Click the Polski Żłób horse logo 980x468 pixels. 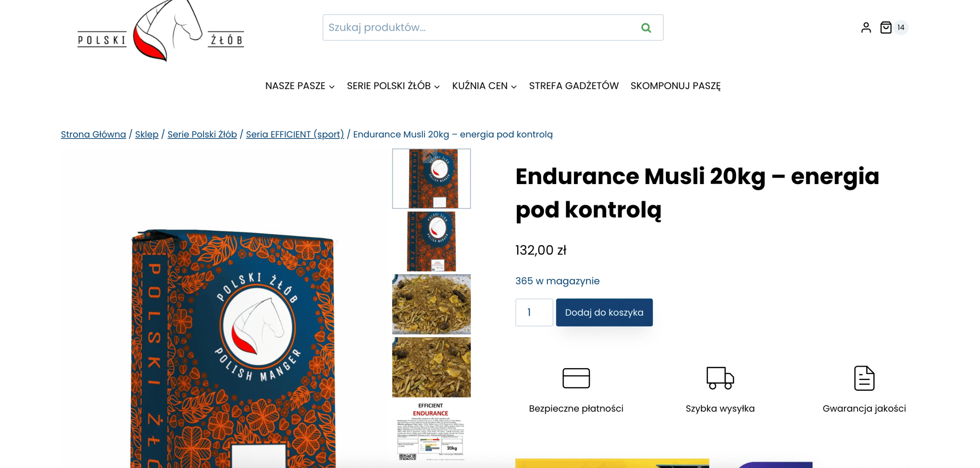coord(160,31)
